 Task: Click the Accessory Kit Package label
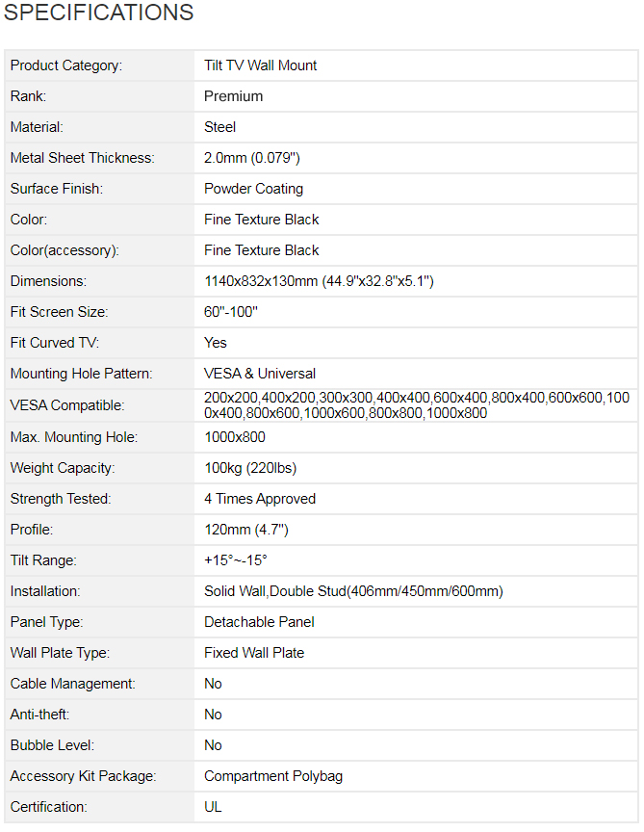tap(83, 776)
